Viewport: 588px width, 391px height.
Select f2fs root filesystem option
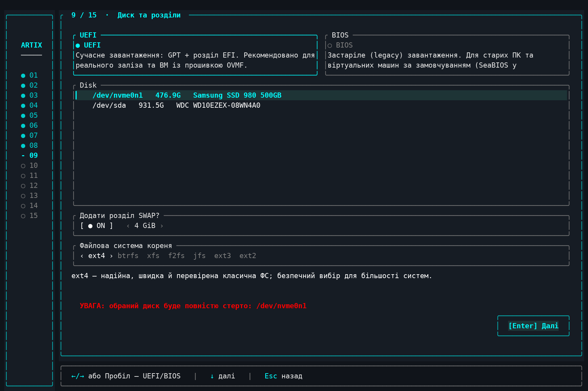[x=176, y=256]
